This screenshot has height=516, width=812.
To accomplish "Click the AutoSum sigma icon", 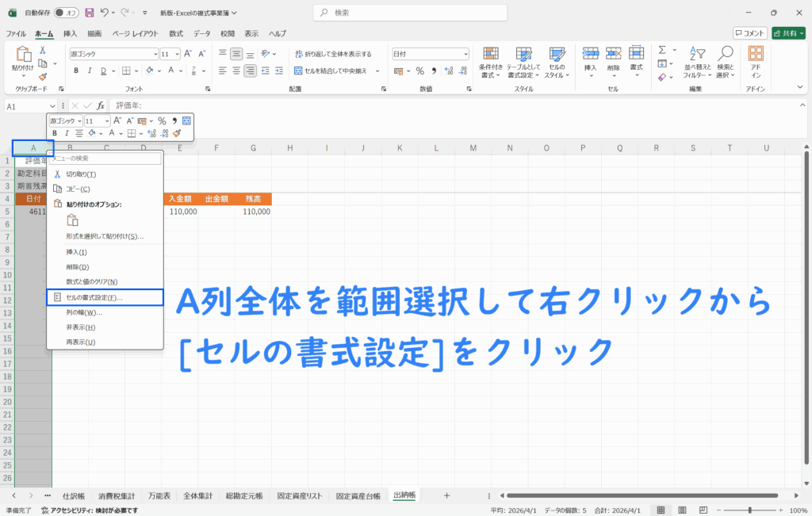I will [x=662, y=50].
